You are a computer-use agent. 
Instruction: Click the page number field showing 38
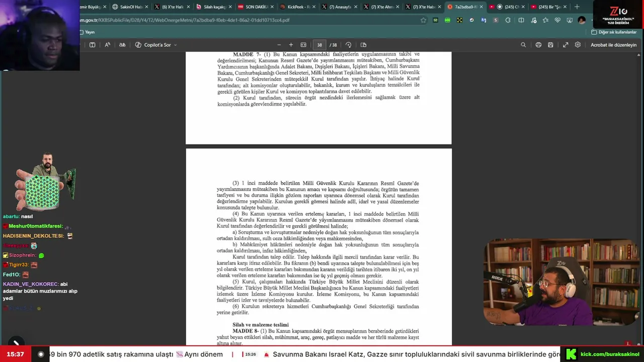(319, 45)
